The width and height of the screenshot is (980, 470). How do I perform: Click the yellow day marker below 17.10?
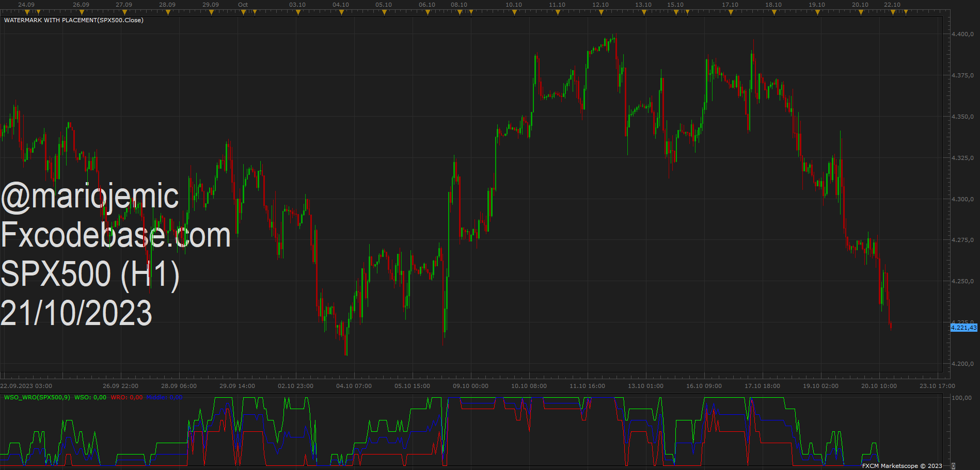tap(731, 12)
